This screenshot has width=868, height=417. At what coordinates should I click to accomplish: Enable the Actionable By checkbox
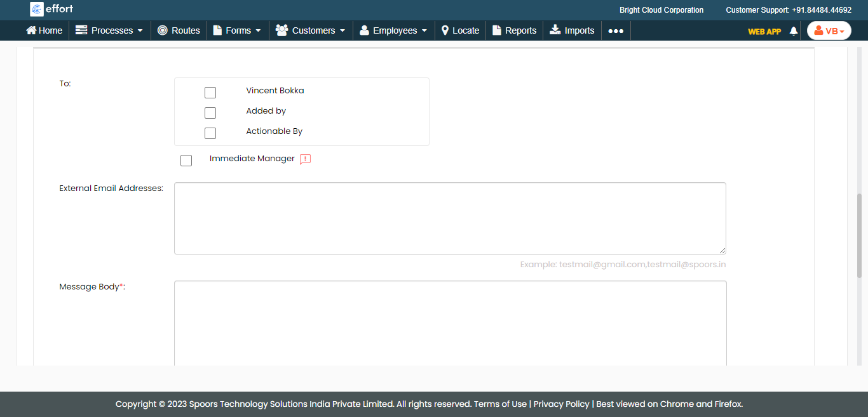click(210, 133)
